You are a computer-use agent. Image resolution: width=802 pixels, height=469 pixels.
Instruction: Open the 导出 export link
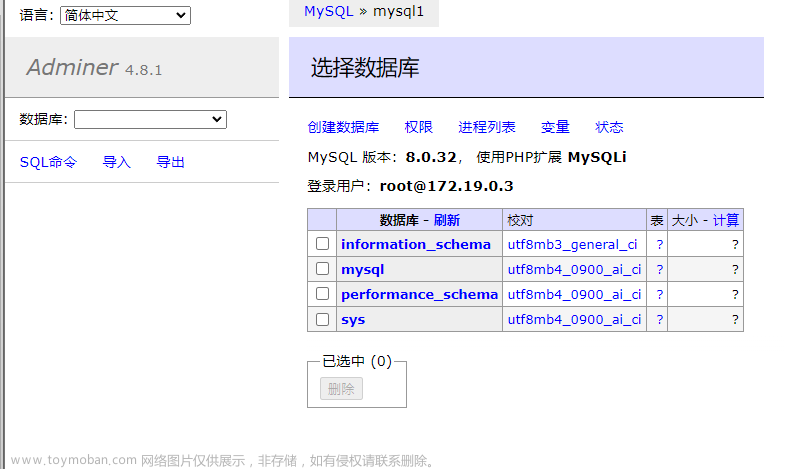[170, 162]
